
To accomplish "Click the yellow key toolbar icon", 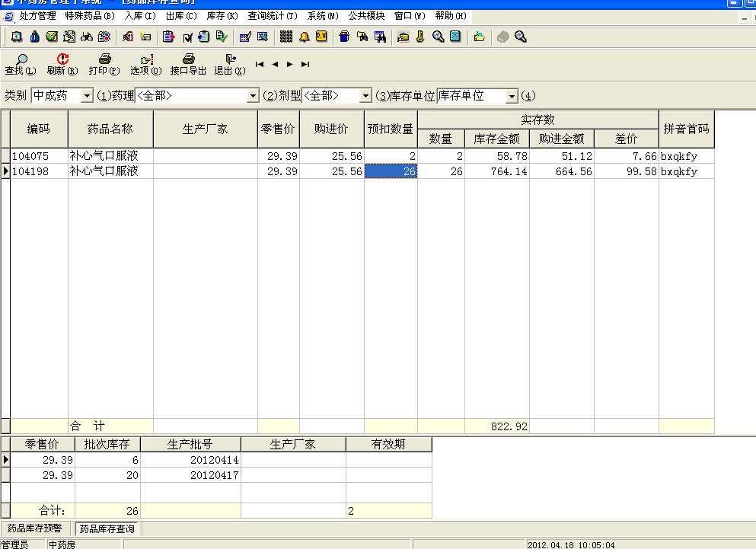I will (x=420, y=37).
